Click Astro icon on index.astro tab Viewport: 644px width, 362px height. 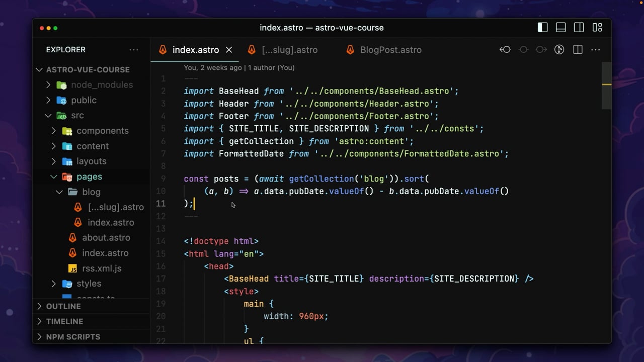click(x=163, y=50)
